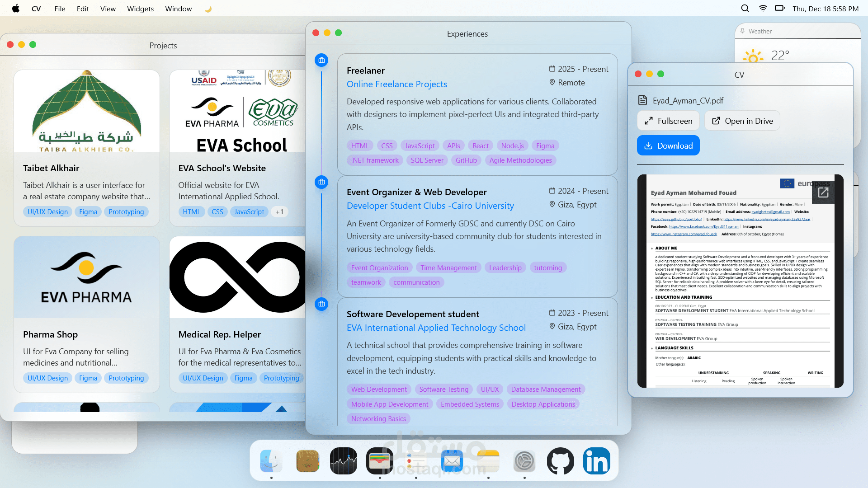Launch the Mail app from the dock

(x=452, y=461)
